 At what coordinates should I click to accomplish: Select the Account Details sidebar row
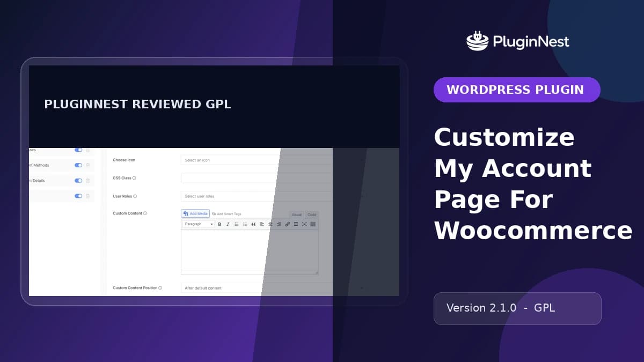[61, 181]
